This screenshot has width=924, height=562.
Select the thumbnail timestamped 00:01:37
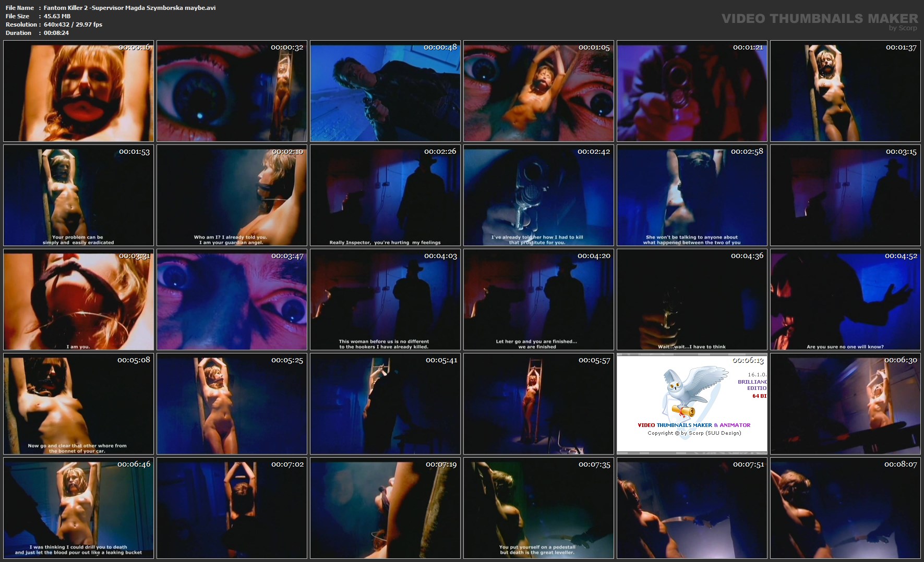(x=846, y=91)
